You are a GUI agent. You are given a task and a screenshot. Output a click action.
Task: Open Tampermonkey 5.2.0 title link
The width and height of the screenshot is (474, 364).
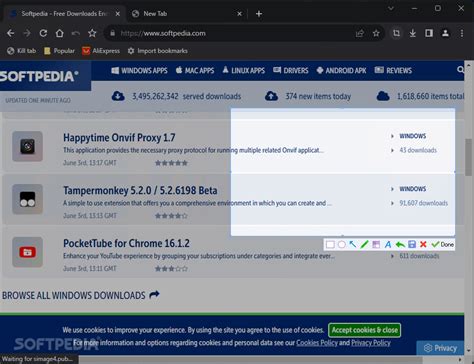coord(140,190)
